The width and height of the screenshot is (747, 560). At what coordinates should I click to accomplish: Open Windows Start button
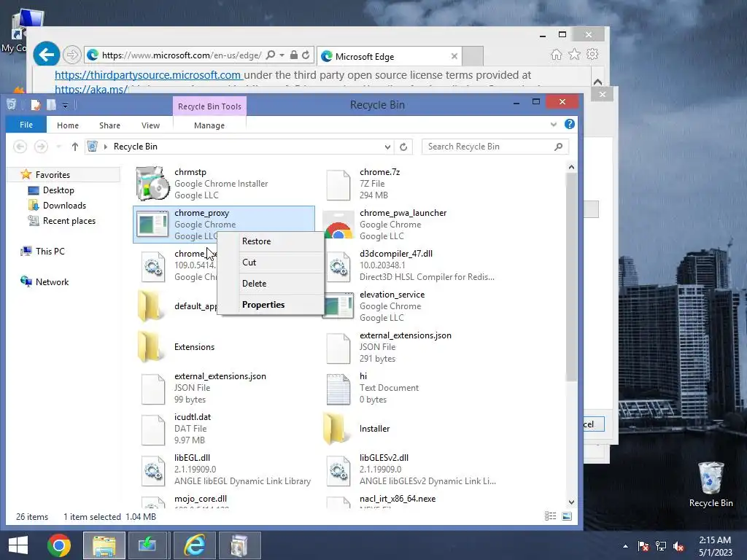[x=18, y=545]
